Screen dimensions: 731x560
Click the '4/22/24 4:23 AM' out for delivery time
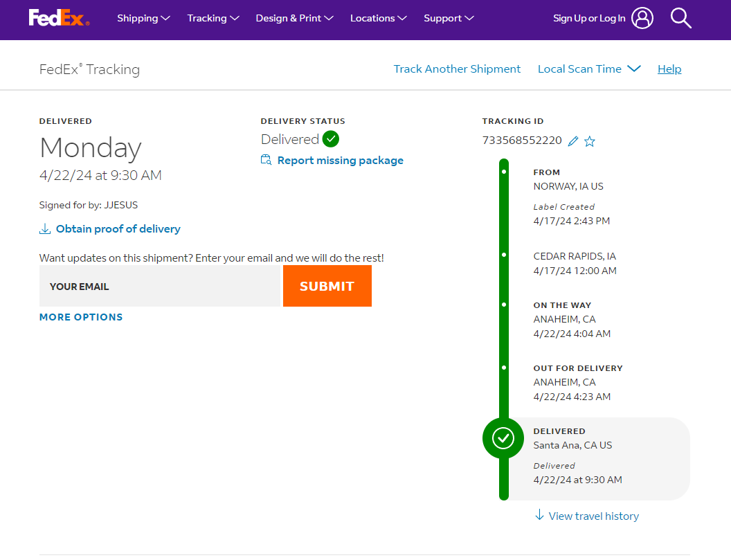coord(572,397)
